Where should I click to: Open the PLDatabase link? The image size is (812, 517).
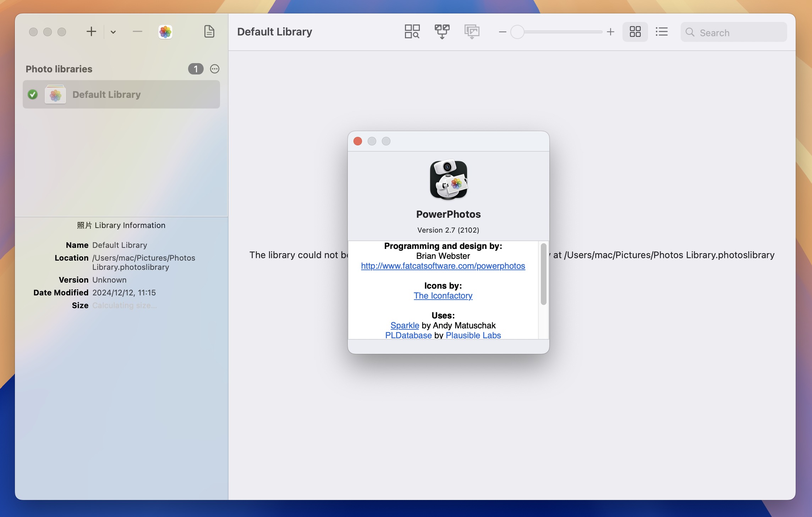tap(408, 335)
